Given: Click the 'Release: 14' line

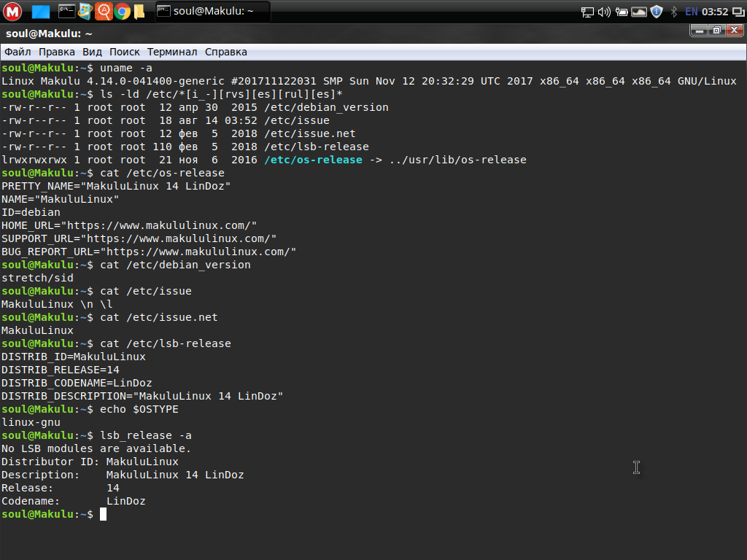Looking at the screenshot, I should click(x=60, y=488).
